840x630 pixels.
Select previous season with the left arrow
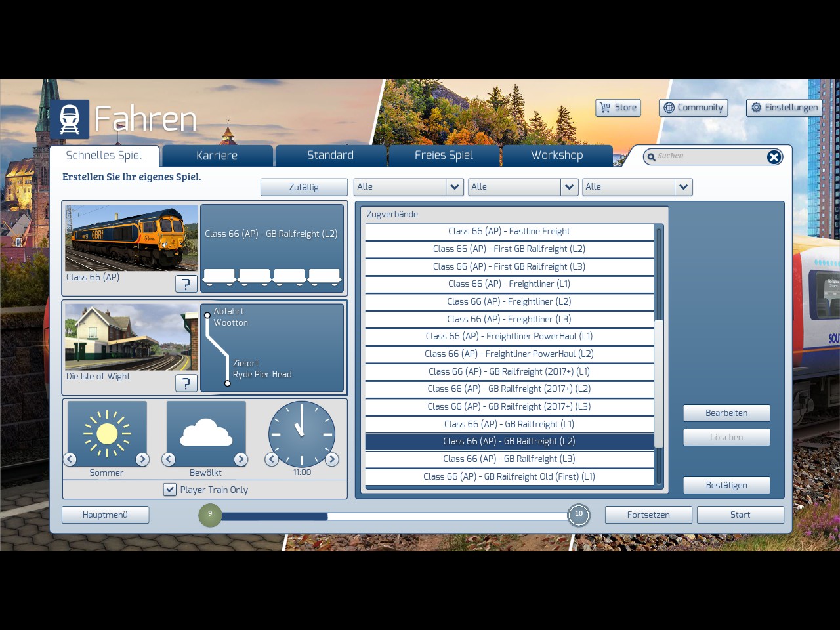[x=70, y=459]
